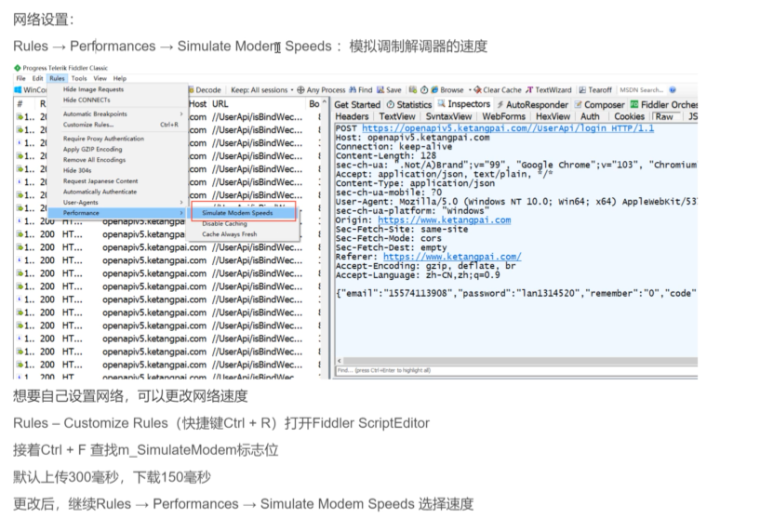The height and width of the screenshot is (532, 760).
Task: Open the Tools menu
Action: coord(79,78)
